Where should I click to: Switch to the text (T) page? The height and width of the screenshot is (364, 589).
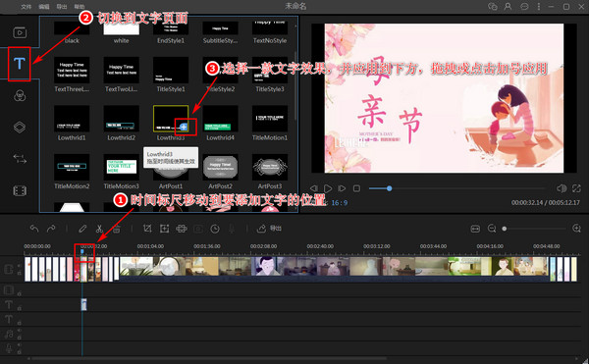coord(20,64)
